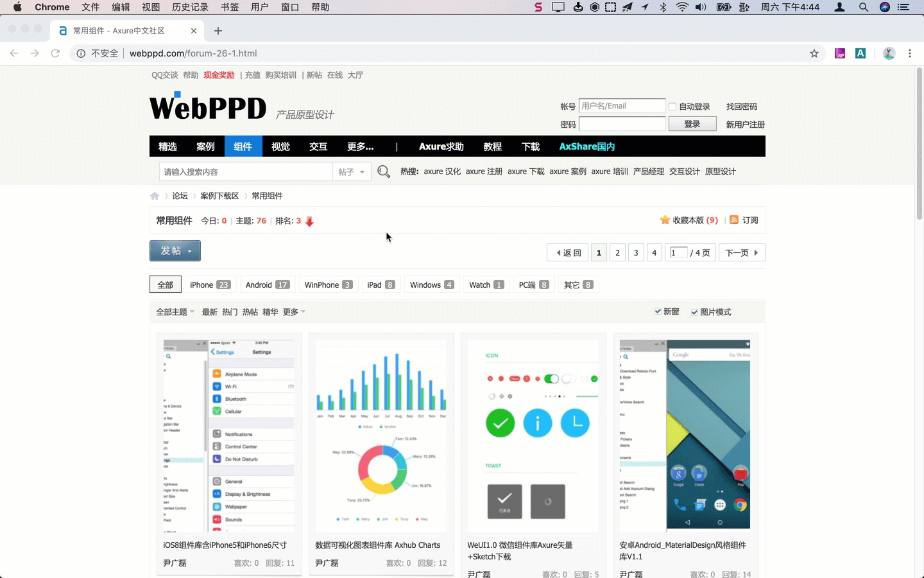Bookmark this page with the star icon

[814, 53]
